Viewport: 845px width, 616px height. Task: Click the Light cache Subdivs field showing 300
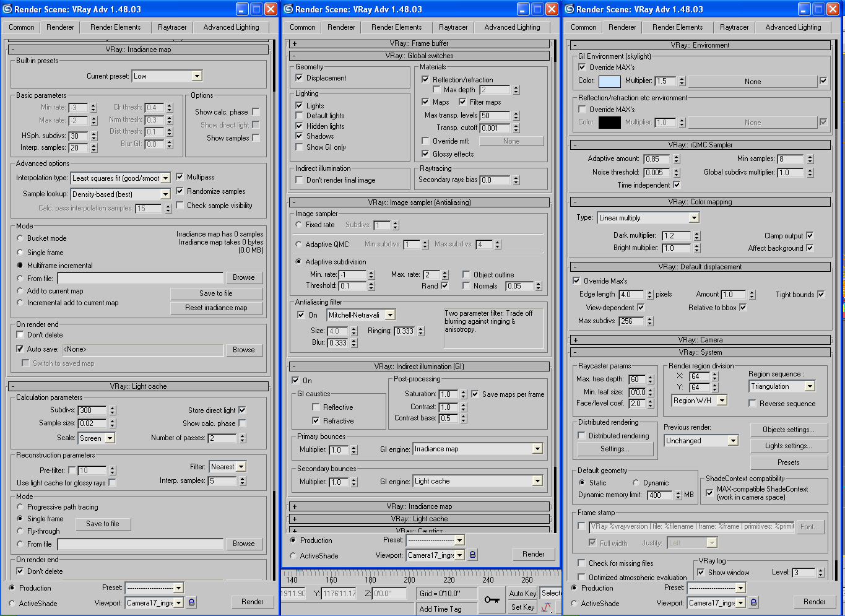point(93,410)
